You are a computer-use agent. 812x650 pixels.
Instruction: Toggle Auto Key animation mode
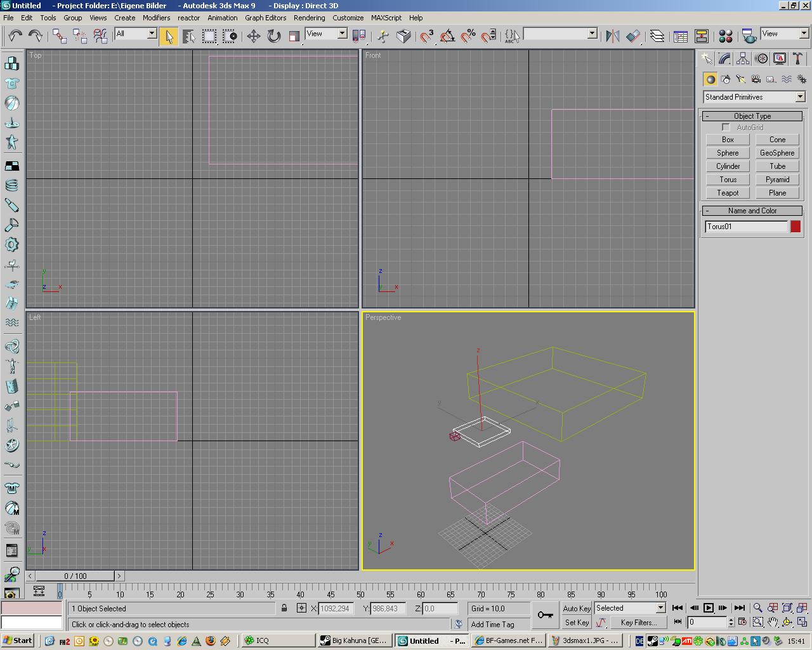coord(577,608)
